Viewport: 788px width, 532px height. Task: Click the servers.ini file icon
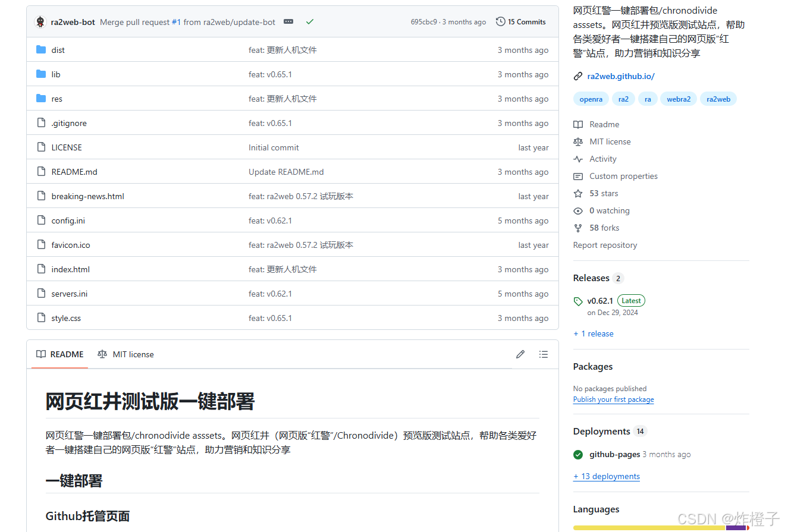tap(41, 294)
